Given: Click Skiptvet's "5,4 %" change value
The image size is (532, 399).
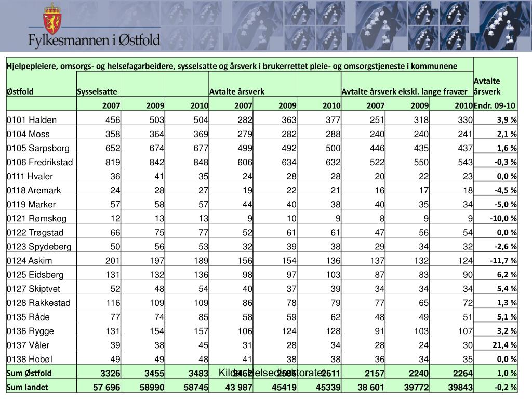Looking at the screenshot, I should [507, 289].
